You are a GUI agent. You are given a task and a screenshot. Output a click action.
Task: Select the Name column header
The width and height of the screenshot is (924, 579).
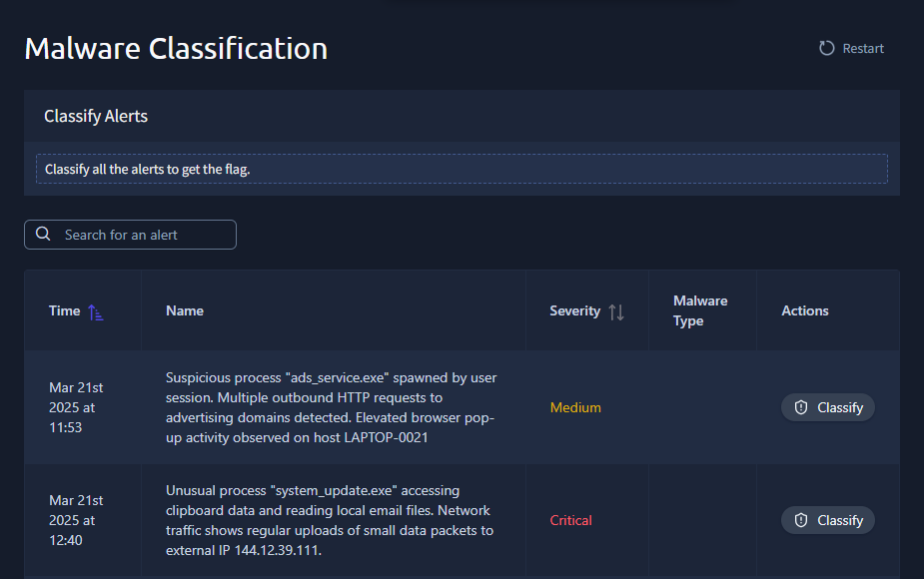coord(185,310)
